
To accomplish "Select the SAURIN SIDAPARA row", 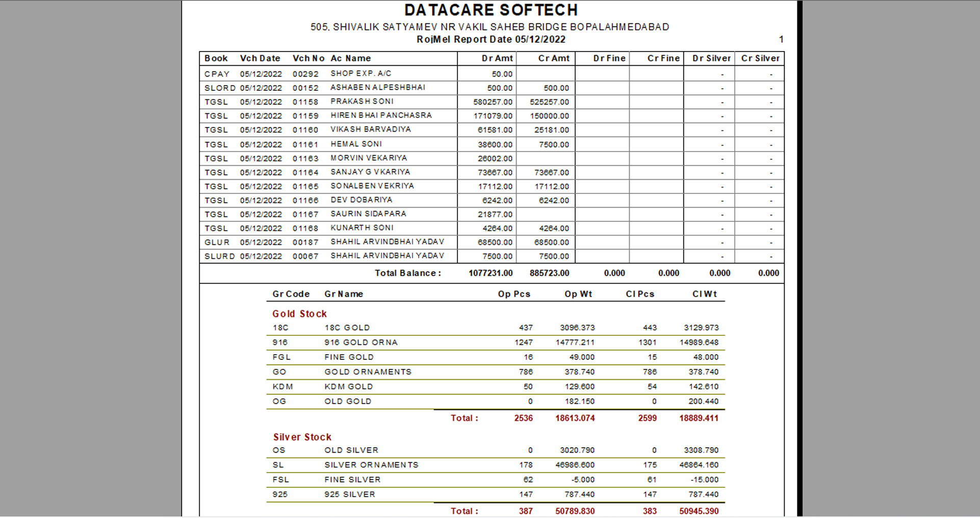I will pos(492,214).
